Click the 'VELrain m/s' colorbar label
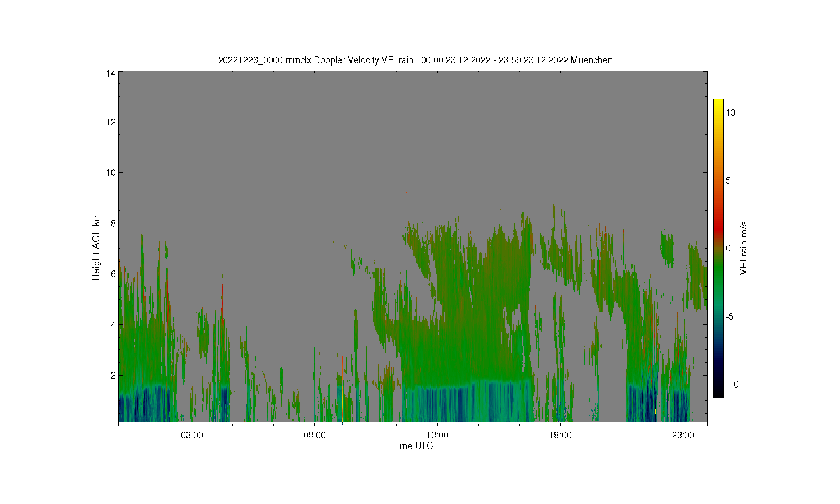 [x=743, y=248]
